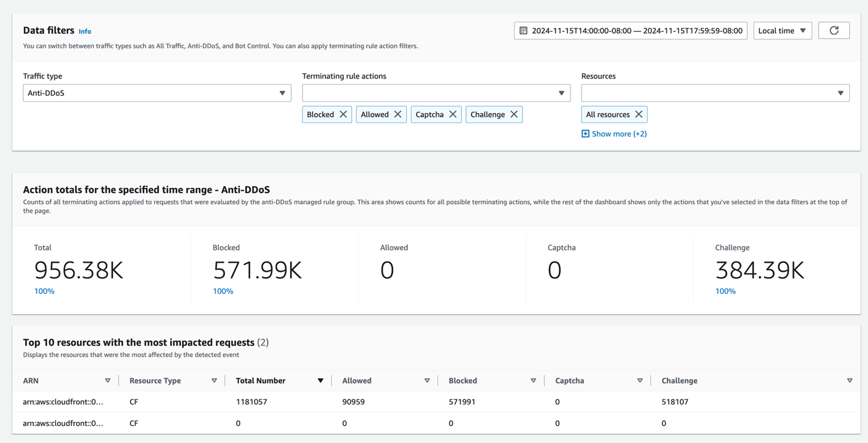Open the Terminating rule actions dropdown

(436, 93)
